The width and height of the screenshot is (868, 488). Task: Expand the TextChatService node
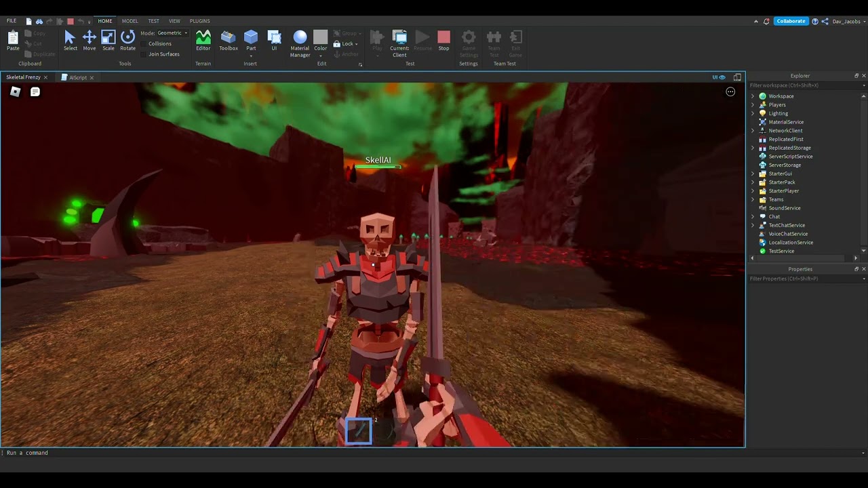pos(753,225)
